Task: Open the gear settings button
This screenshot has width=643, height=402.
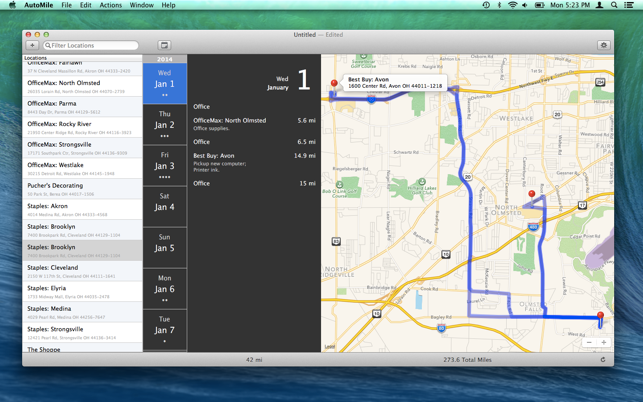Action: point(604,45)
